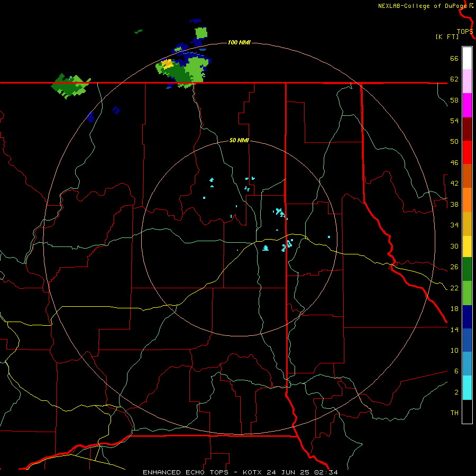Click the "50" legend value
This screenshot has width=476, height=476.
(x=454, y=142)
